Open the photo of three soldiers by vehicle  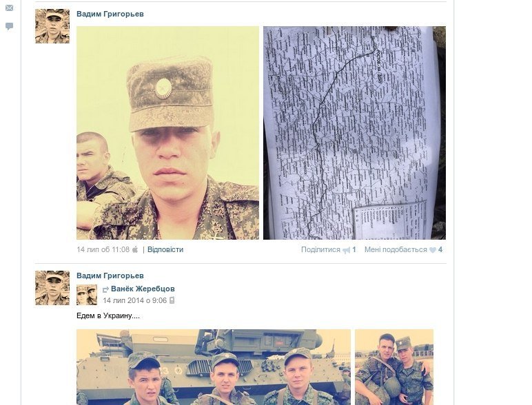[x=214, y=367]
